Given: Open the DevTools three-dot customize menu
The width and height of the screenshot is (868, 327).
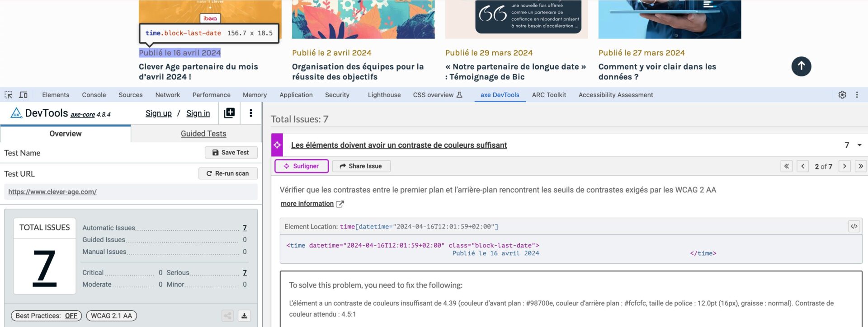Looking at the screenshot, I should (x=857, y=95).
